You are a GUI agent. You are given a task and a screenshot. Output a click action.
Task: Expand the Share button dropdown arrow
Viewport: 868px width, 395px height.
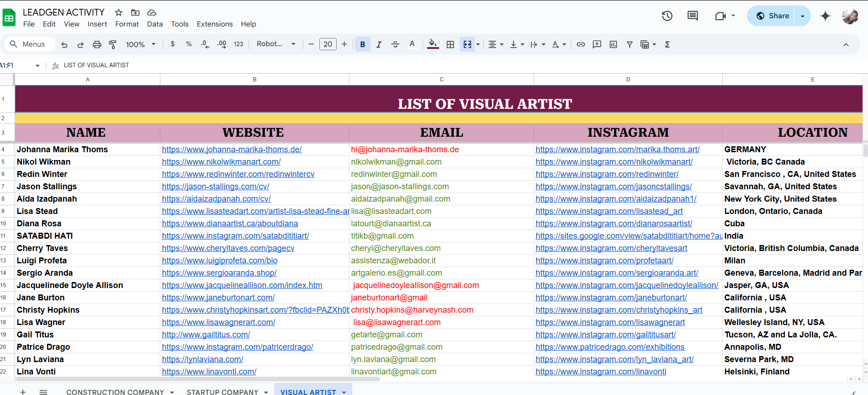pyautogui.click(x=803, y=16)
